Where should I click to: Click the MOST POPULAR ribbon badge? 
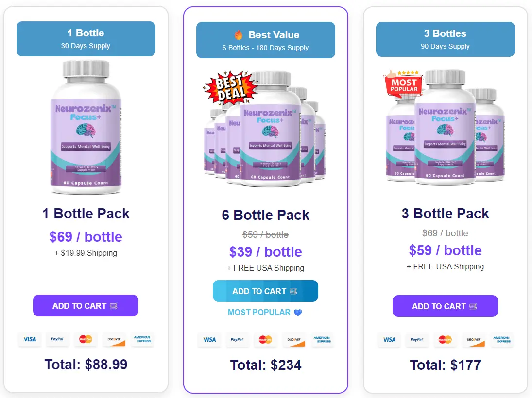404,85
